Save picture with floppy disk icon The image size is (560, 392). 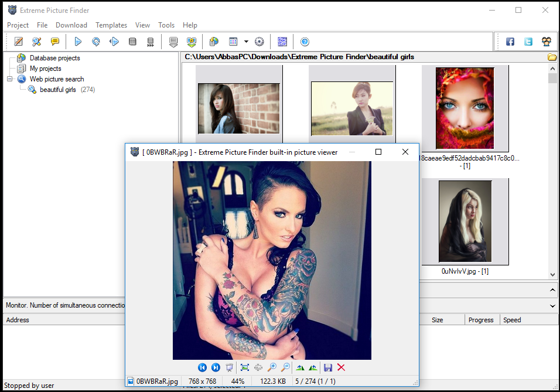[328, 367]
